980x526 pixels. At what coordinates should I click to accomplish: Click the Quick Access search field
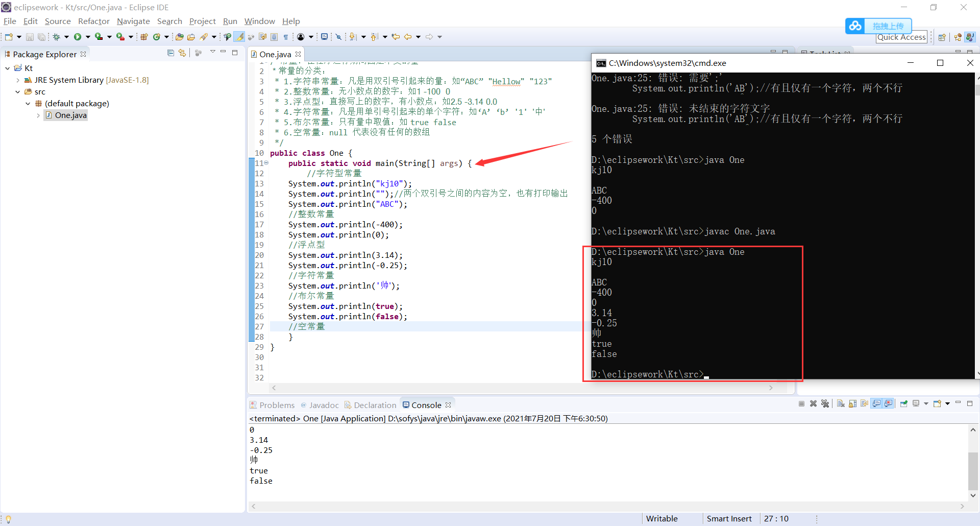[x=901, y=37]
